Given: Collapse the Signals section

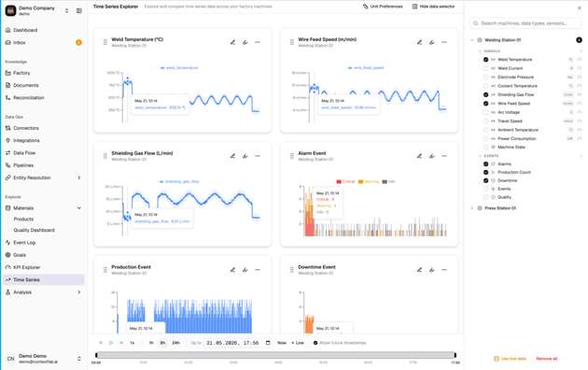Looking at the screenshot, I should pos(480,50).
